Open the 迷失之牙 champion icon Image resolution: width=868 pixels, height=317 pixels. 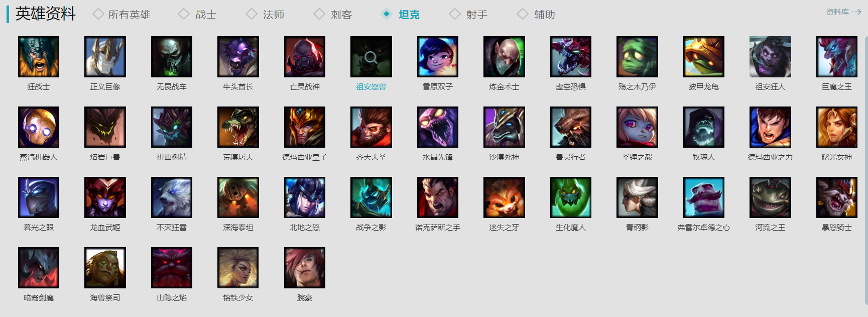pos(504,197)
